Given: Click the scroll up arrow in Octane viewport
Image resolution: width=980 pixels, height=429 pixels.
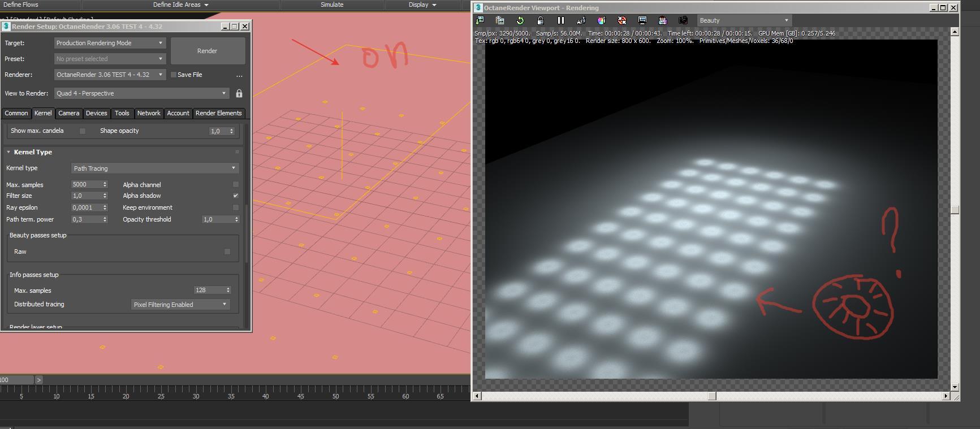Looking at the screenshot, I should point(955,32).
